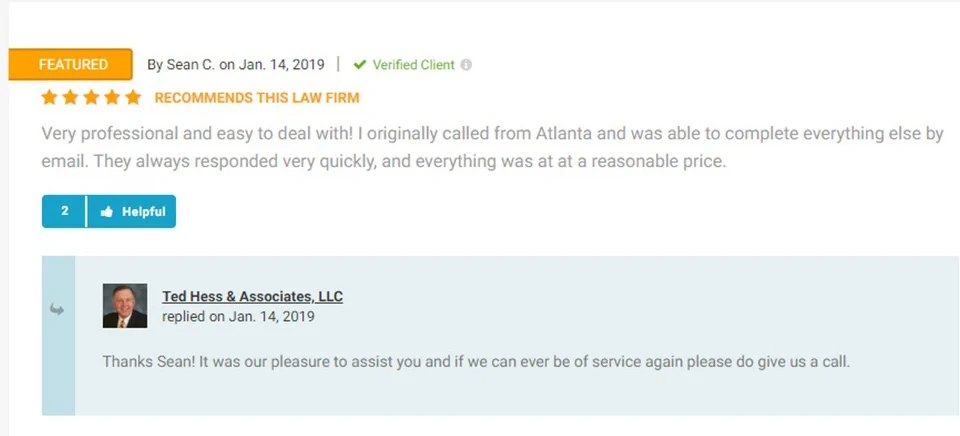Click the Verified Client text
Image resolution: width=960 pixels, height=436 pixels.
413,65
